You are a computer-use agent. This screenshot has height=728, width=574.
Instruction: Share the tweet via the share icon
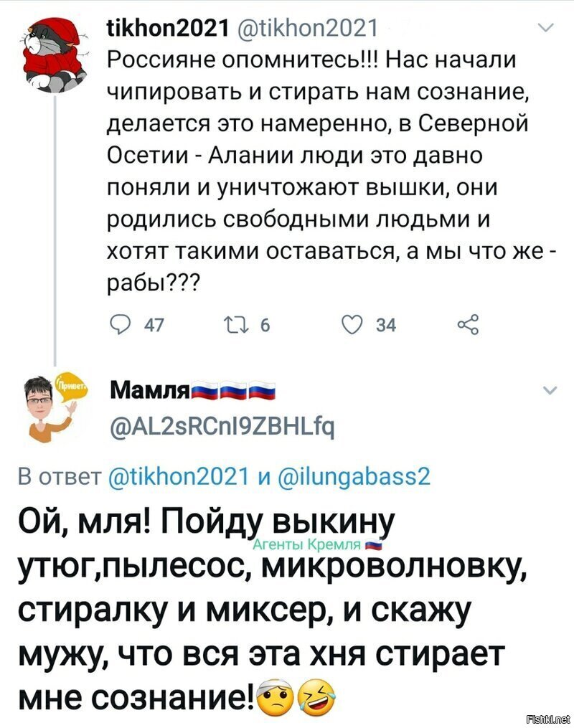pyautogui.click(x=467, y=324)
